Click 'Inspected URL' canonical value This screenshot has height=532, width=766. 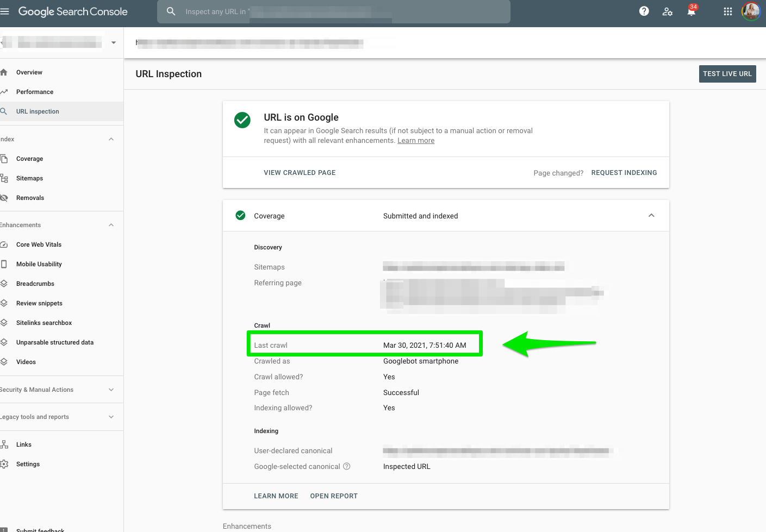point(407,466)
